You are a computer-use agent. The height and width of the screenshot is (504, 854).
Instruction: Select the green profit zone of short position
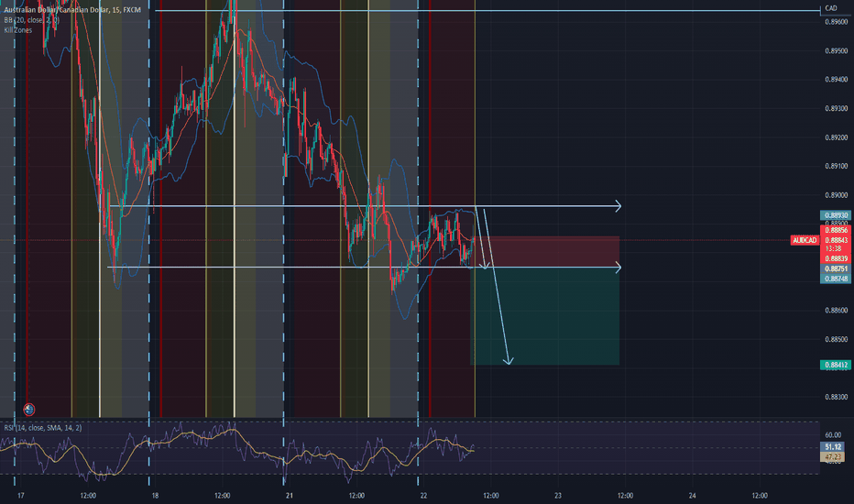pyautogui.click(x=544, y=316)
